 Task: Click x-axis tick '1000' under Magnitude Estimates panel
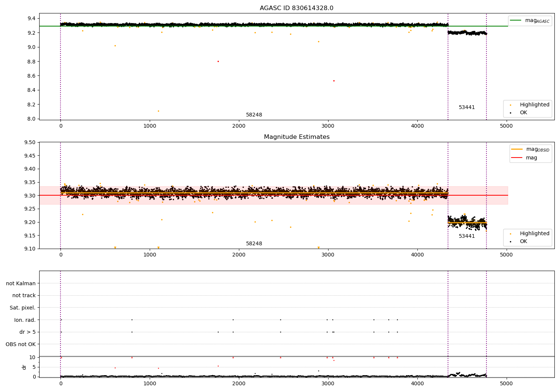[150, 255]
